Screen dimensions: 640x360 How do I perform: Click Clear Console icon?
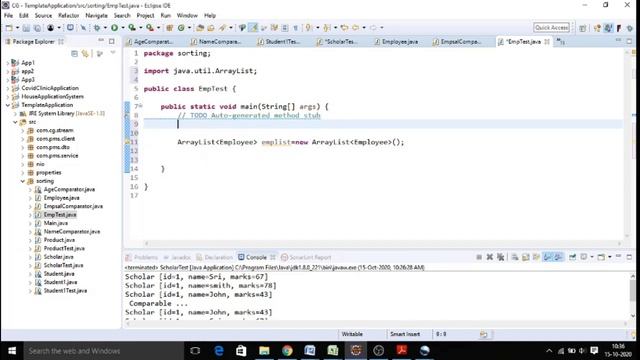pos(515,257)
